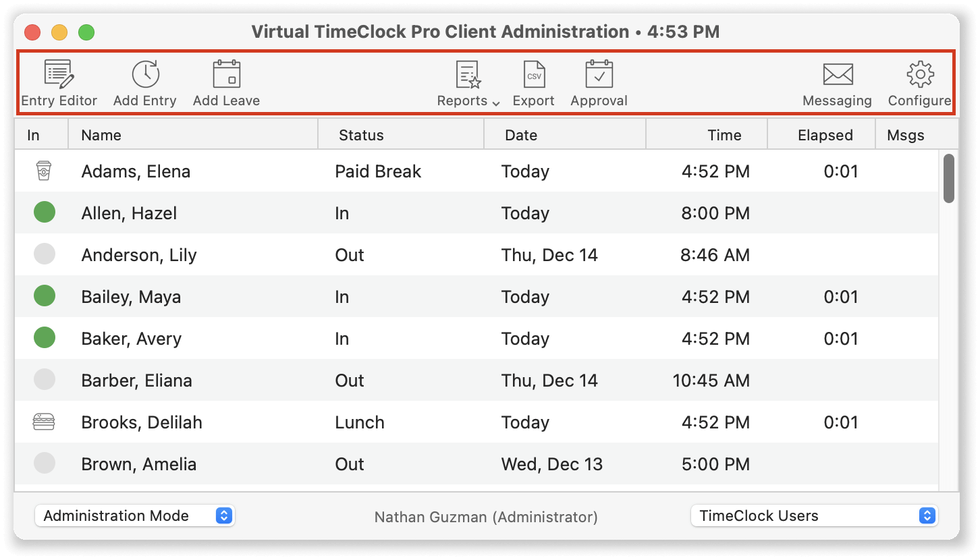Toggle Hazel Allen's green in-status indicator
This screenshot has width=980, height=560.
point(45,213)
